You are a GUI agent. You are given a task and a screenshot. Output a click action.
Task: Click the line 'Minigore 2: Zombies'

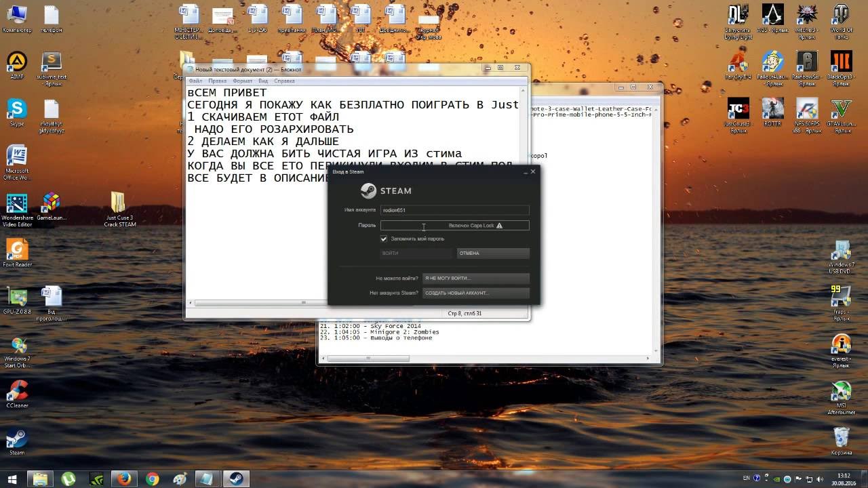405,332
